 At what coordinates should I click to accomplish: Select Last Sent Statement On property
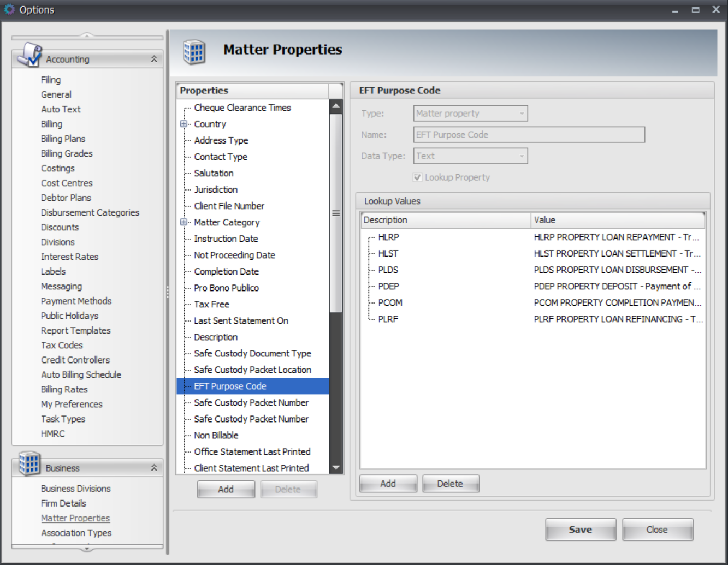tap(241, 320)
